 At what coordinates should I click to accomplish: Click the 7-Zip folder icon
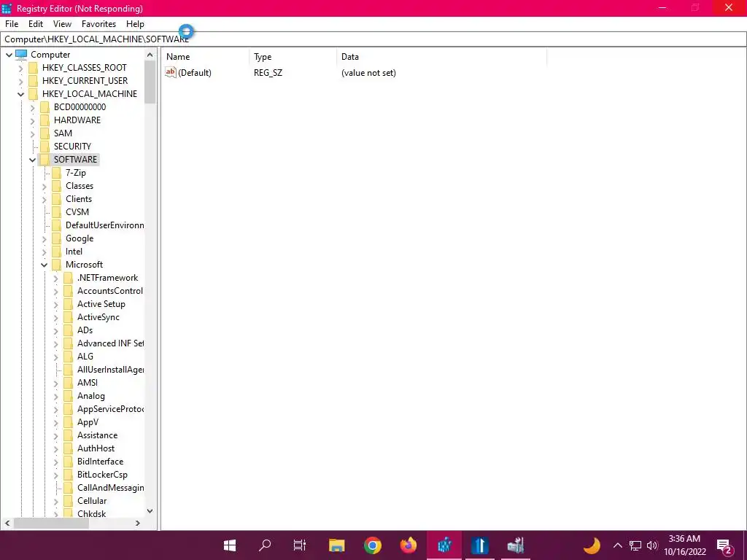tap(56, 172)
